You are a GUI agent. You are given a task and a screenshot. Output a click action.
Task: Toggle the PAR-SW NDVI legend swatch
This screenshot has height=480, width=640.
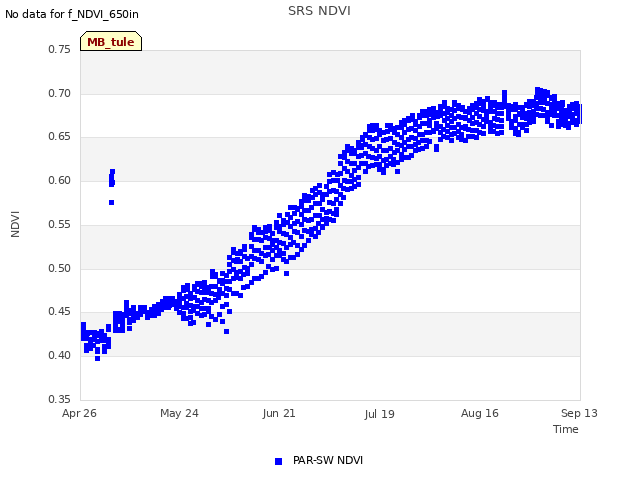pyautogui.click(x=278, y=461)
